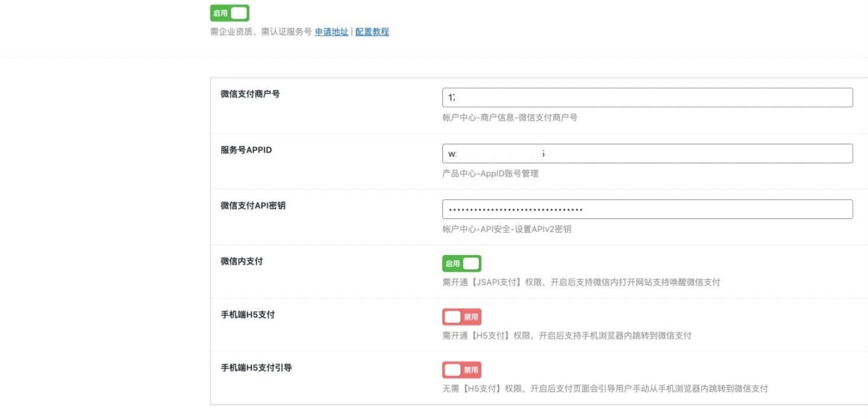Enable the 手机端H5支付 toggle

tap(462, 317)
